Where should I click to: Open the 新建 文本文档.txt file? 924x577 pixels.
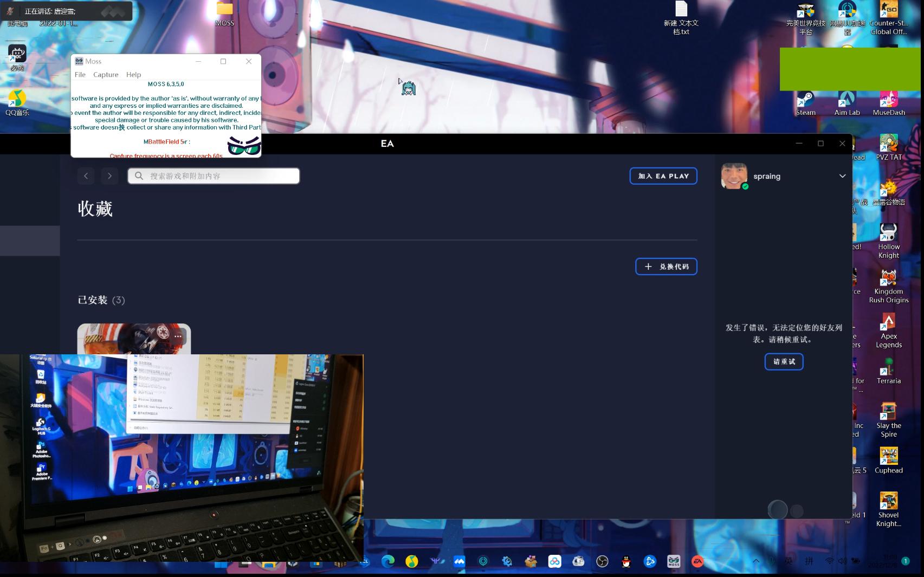click(681, 18)
